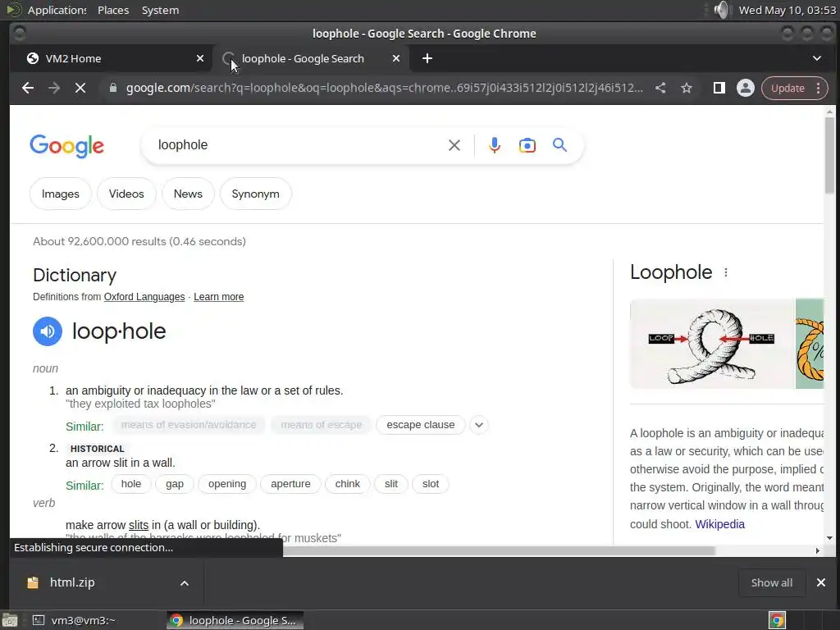Open Loophole knowledge panel options menu
Viewport: 840px width, 630px height.
pyautogui.click(x=726, y=272)
